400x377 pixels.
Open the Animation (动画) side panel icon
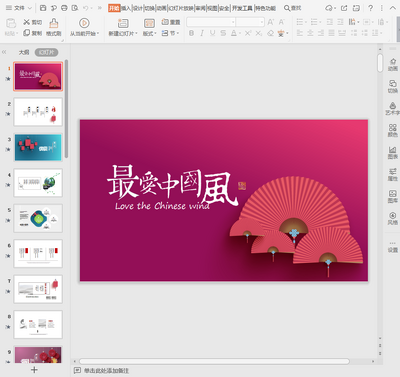pyautogui.click(x=393, y=65)
